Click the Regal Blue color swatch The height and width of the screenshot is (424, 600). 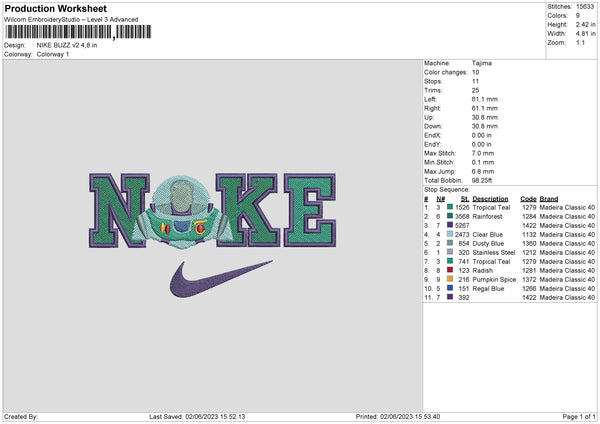pos(450,288)
